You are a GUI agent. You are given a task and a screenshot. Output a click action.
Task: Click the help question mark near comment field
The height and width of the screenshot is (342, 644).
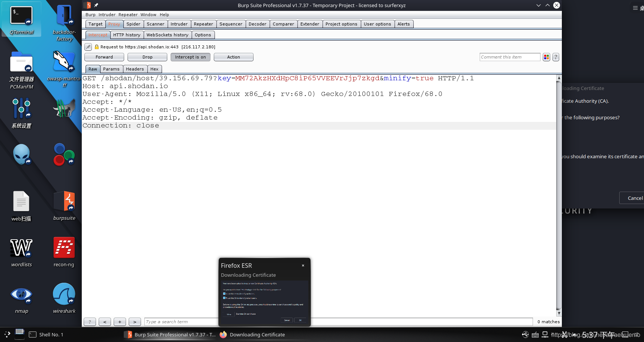tap(556, 57)
